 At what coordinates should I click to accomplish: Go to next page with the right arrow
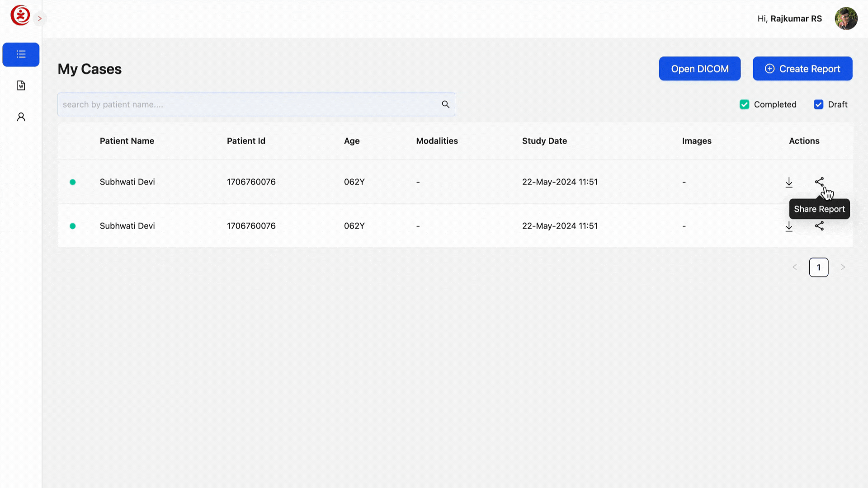coord(843,267)
